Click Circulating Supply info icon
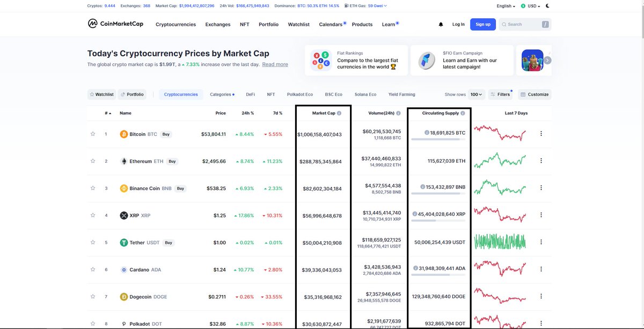Viewport: 644px width, 329px height. click(463, 113)
